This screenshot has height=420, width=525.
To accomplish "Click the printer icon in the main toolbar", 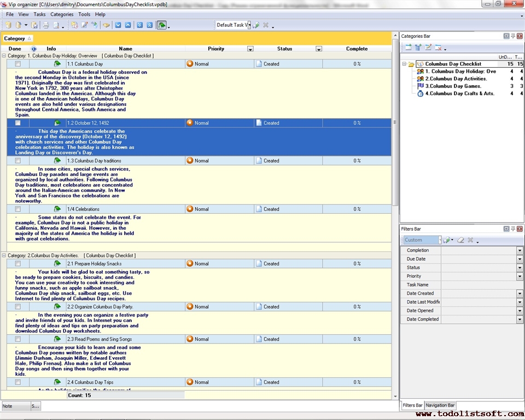I will [x=46, y=25].
